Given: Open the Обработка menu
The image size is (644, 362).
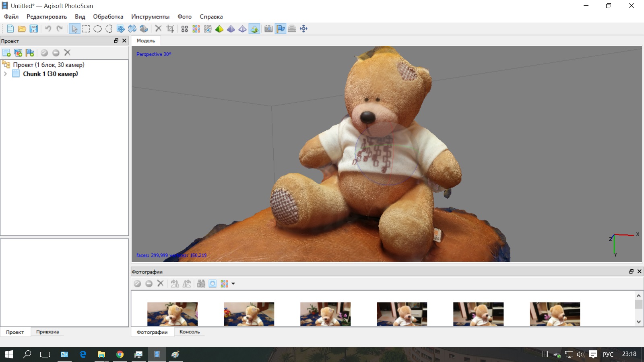Looking at the screenshot, I should (x=108, y=16).
